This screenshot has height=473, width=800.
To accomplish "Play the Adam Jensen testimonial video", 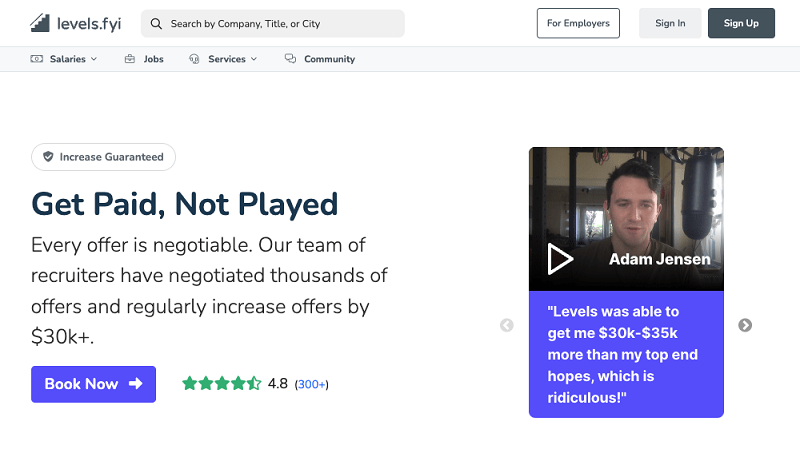I will click(560, 259).
